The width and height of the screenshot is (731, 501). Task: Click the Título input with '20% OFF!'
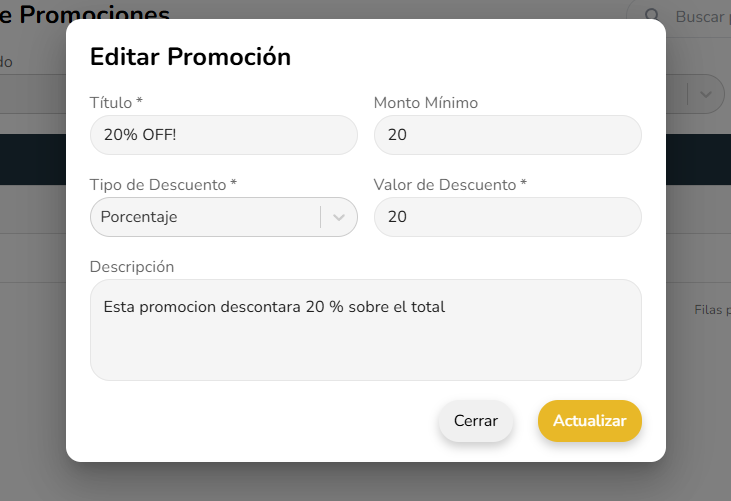click(x=223, y=135)
